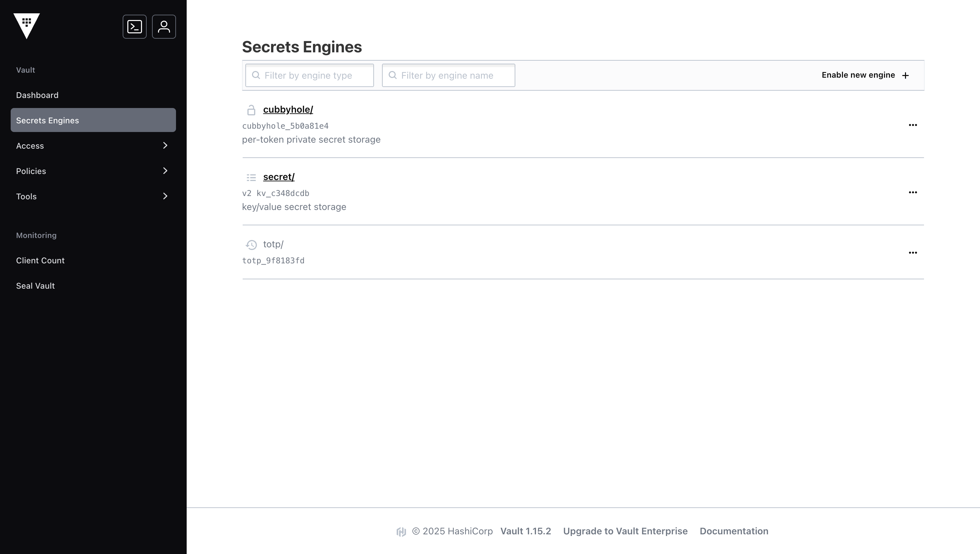Open the cubbyhole/ secrets engine link

click(288, 110)
